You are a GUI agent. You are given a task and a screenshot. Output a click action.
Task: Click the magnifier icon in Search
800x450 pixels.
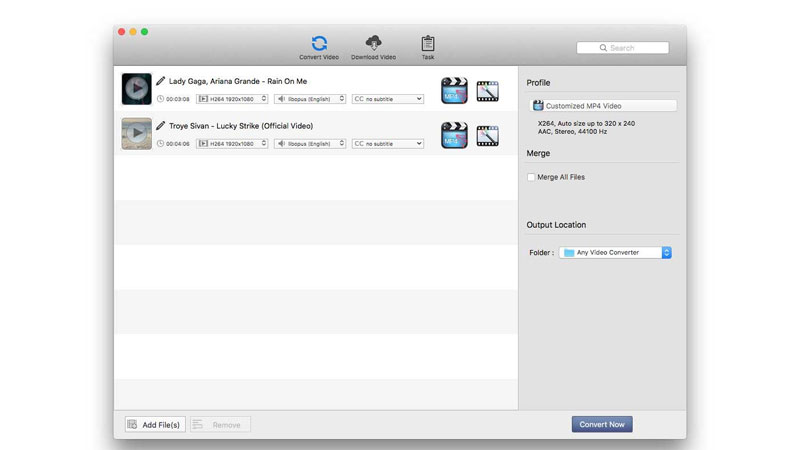point(603,48)
